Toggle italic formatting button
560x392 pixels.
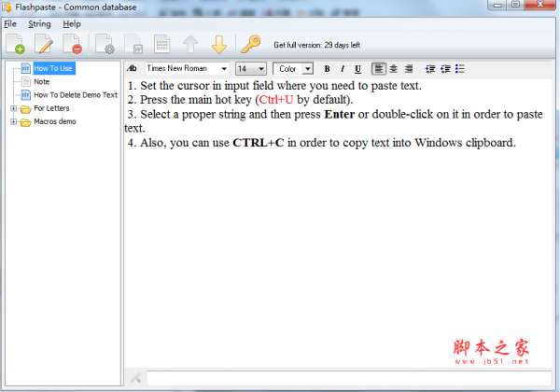[343, 69]
